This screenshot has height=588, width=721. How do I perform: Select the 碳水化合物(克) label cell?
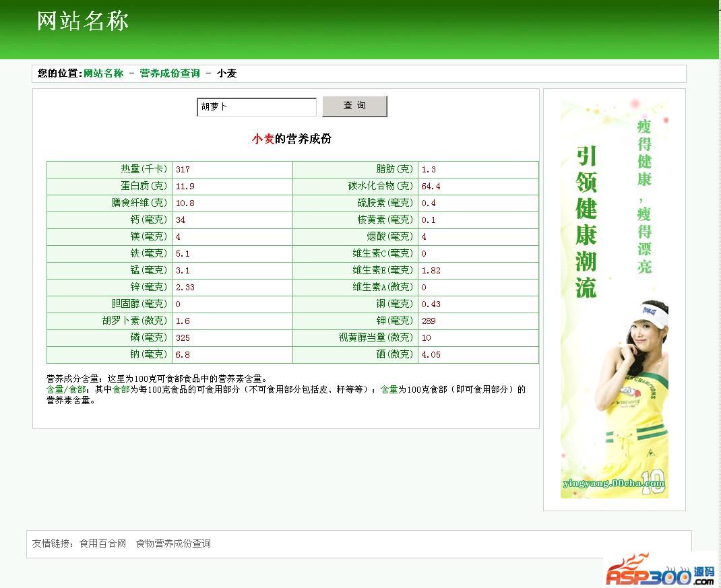pyautogui.click(x=355, y=186)
